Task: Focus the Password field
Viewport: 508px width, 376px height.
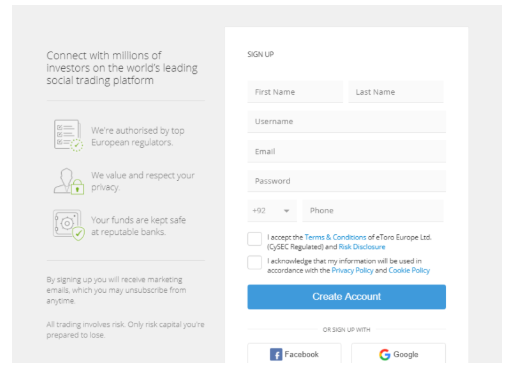Action: tap(346, 181)
